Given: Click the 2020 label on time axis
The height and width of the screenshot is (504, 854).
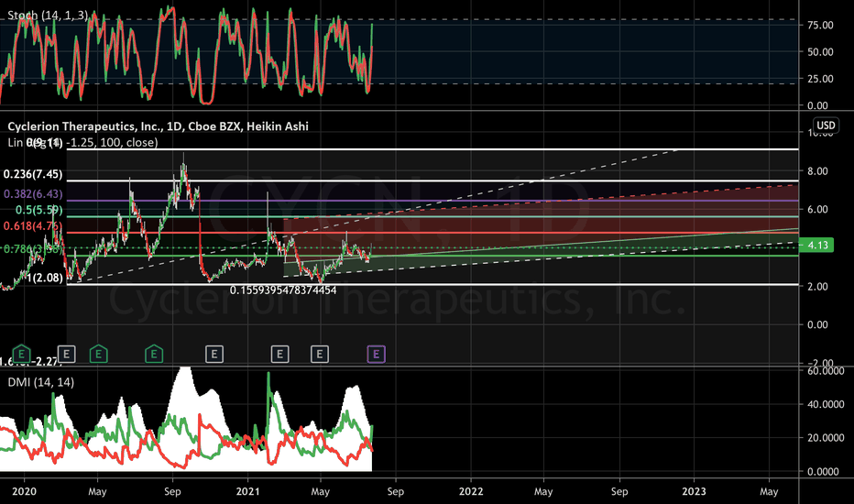Looking at the screenshot, I should click(24, 491).
